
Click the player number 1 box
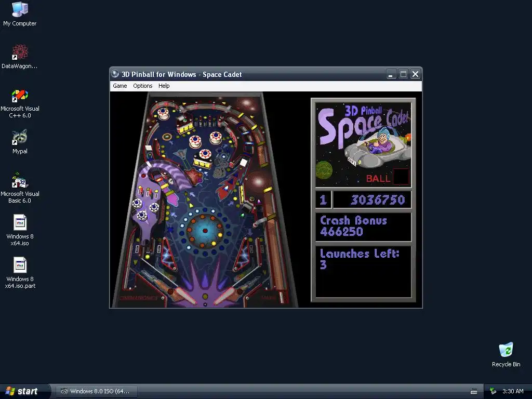323,200
